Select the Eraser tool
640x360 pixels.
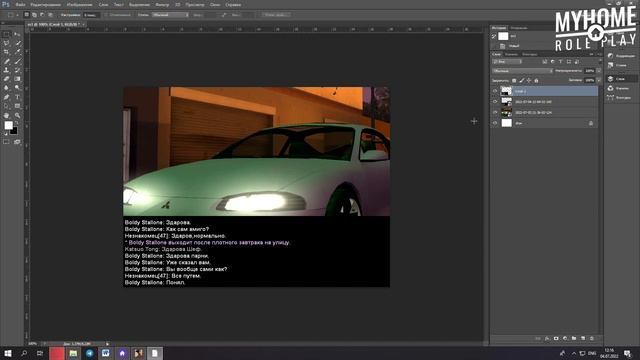6,79
